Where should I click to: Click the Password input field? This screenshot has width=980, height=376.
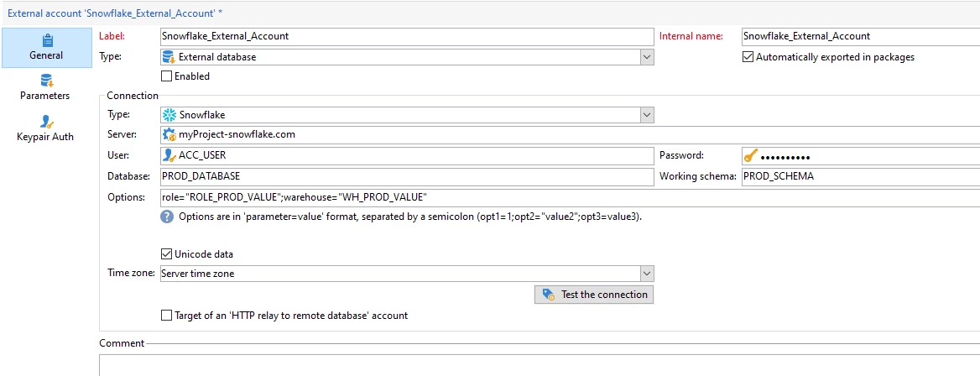861,156
